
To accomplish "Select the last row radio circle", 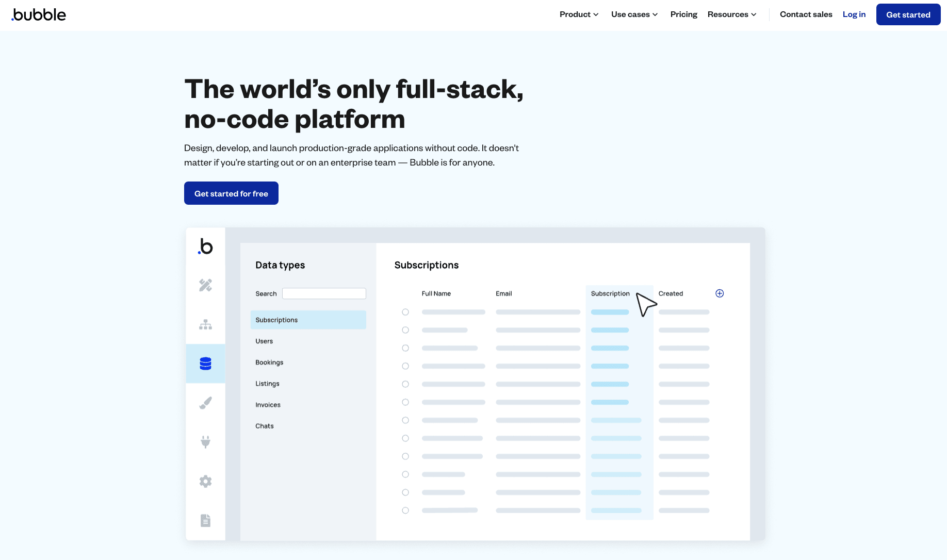I will coord(405,510).
